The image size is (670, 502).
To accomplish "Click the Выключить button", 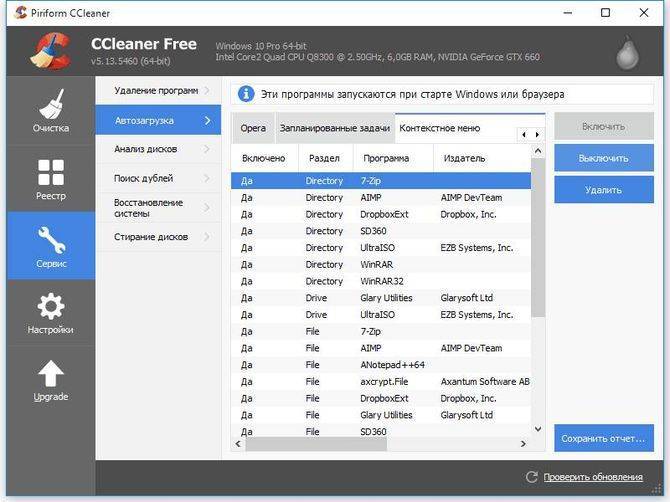I will [604, 158].
